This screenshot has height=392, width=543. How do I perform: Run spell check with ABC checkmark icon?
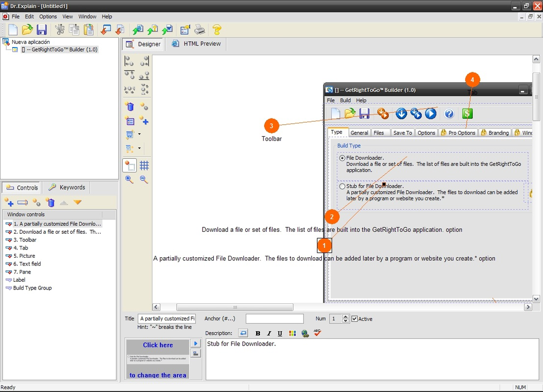point(317,333)
